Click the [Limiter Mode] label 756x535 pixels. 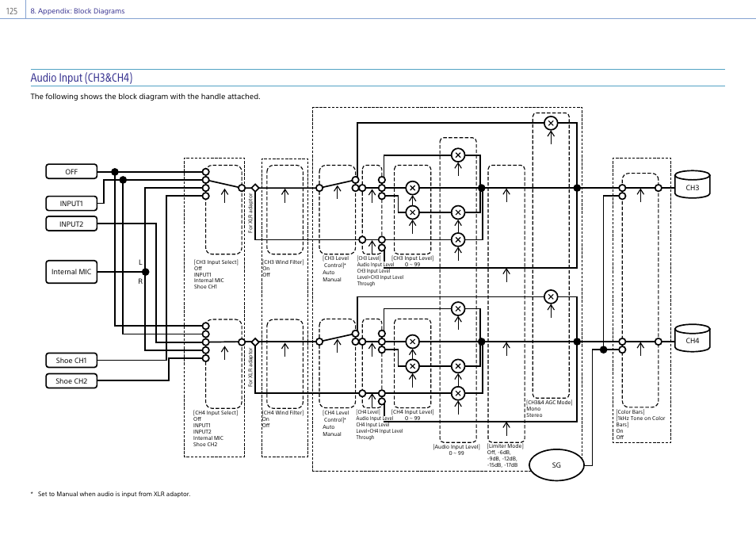pyautogui.click(x=506, y=446)
